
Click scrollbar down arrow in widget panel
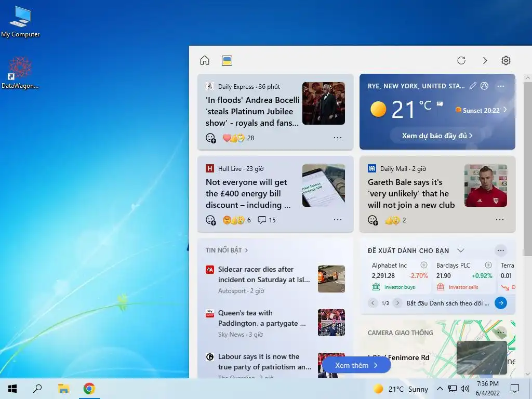528,374
